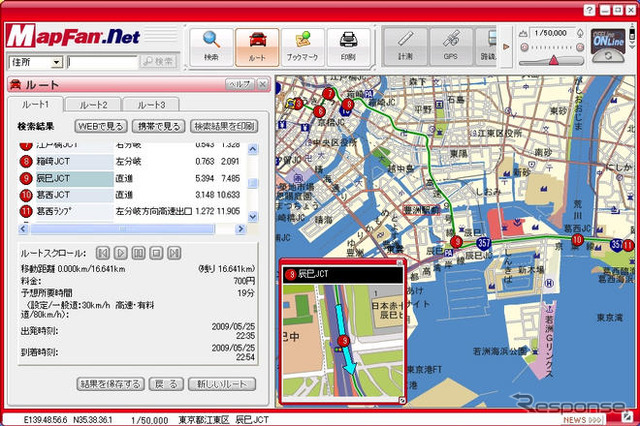Click the status bar icon at far right
The height and width of the screenshot is (426, 640).
626,417
